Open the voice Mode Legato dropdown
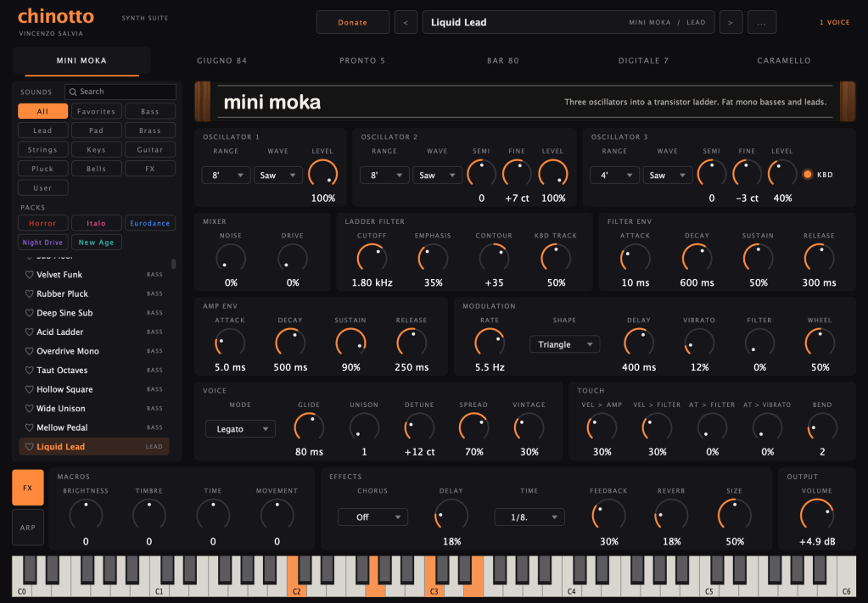The height and width of the screenshot is (603, 868). tap(240, 429)
